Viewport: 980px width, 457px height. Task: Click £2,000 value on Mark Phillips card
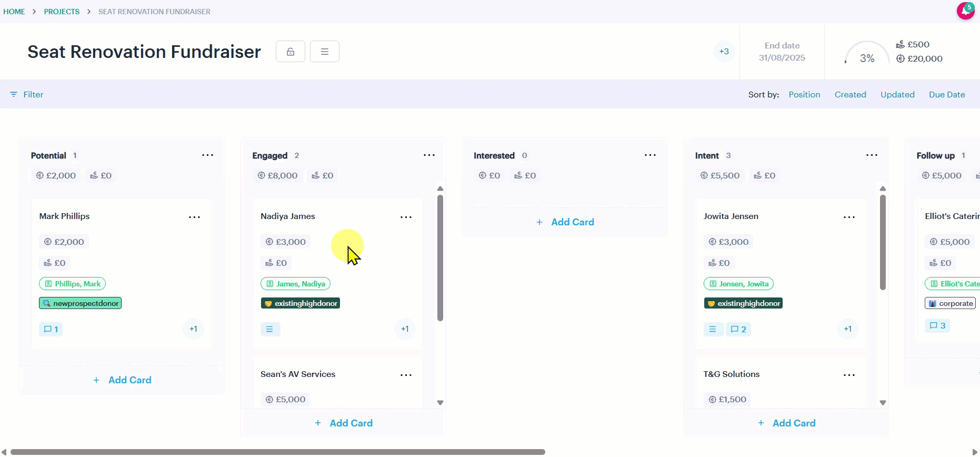pyautogui.click(x=64, y=242)
